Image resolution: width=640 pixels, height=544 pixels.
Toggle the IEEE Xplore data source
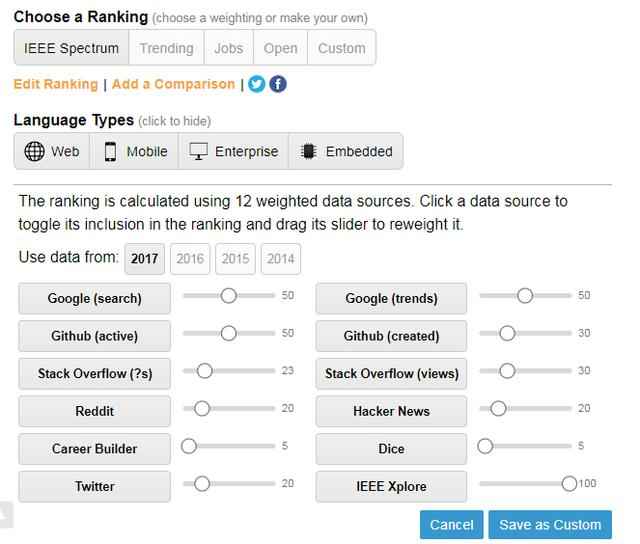391,487
